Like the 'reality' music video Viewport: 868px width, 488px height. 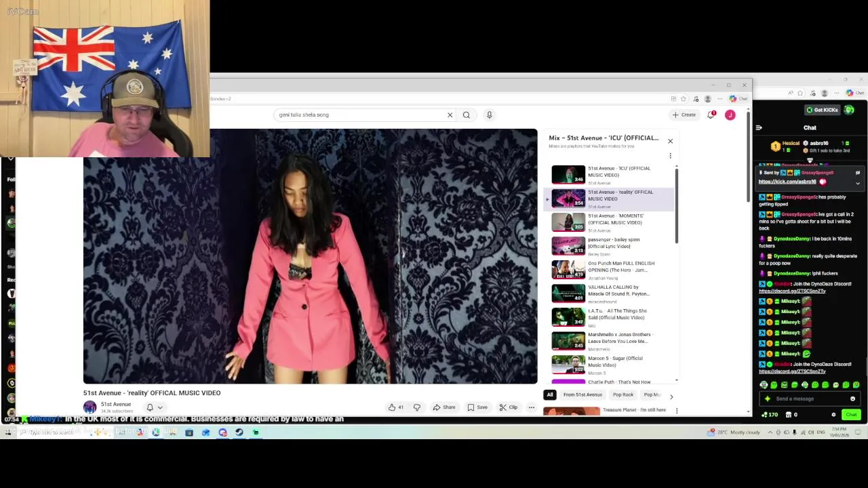[396, 407]
